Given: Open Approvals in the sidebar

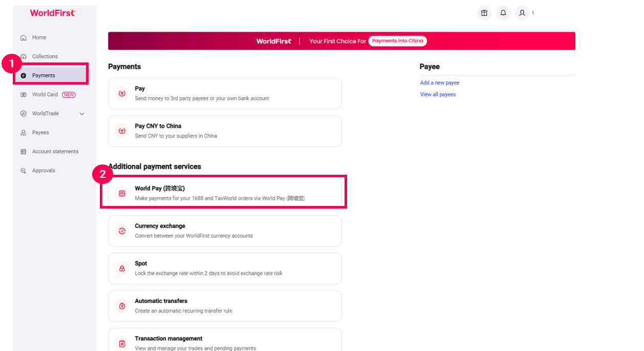Looking at the screenshot, I should tap(44, 170).
